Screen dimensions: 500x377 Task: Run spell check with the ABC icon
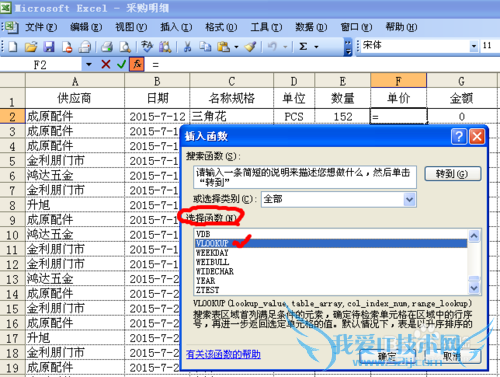(x=147, y=47)
